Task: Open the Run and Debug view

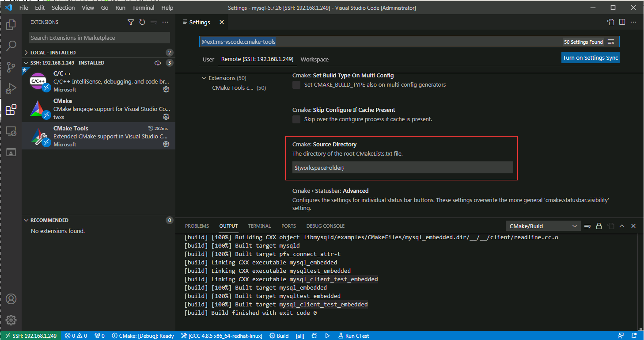Action: click(x=11, y=88)
